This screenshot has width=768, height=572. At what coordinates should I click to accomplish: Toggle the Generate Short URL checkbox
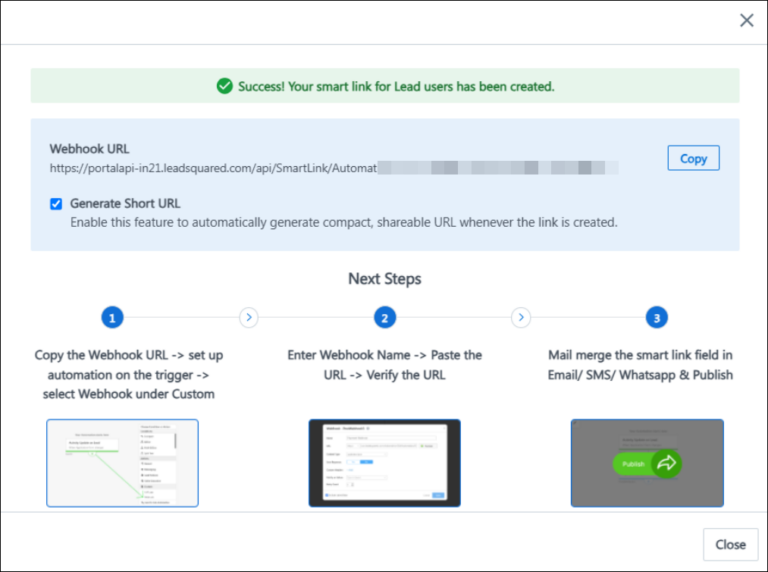point(56,204)
